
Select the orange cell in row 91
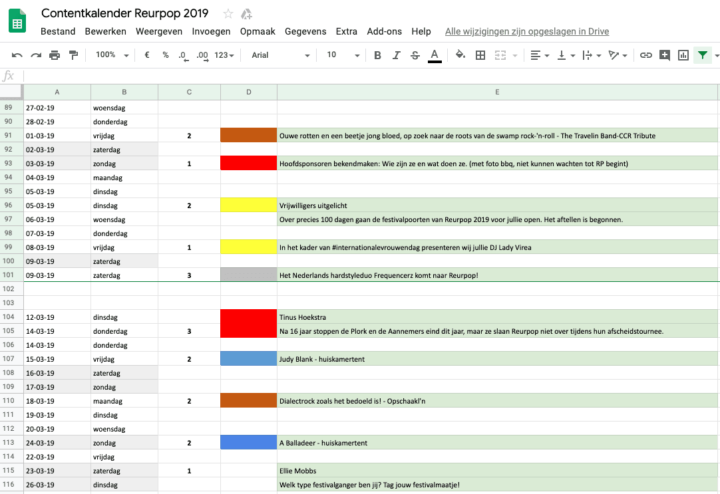click(x=248, y=135)
